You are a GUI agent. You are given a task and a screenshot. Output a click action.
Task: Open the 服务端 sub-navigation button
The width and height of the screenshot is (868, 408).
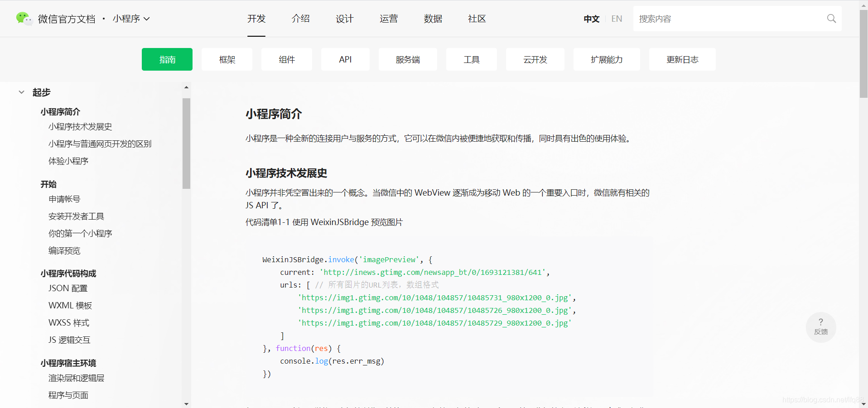tap(408, 59)
